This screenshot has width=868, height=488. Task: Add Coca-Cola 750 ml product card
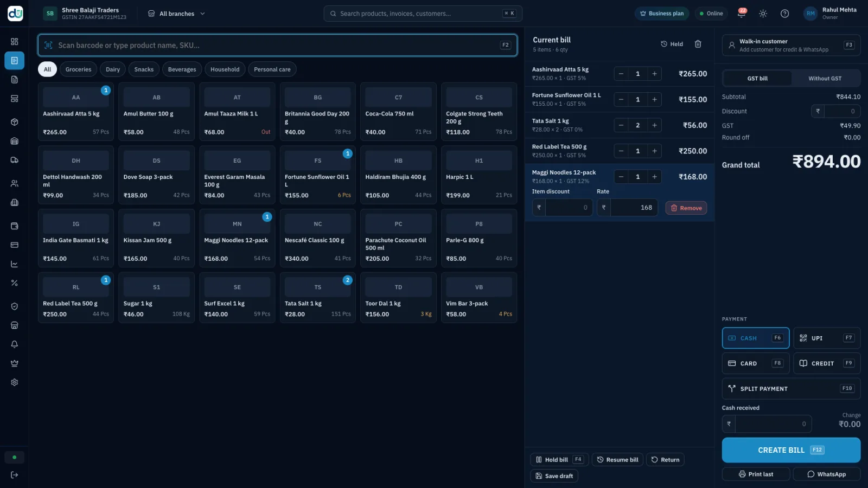pyautogui.click(x=398, y=112)
